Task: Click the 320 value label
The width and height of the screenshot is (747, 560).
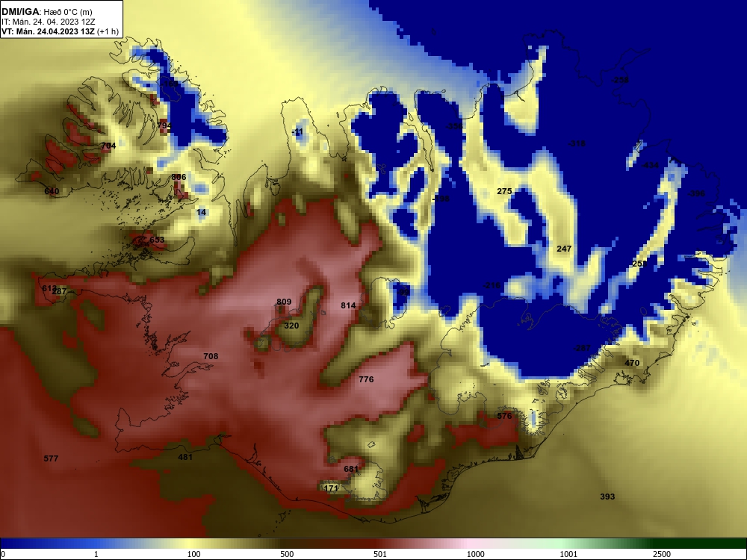Action: coord(291,326)
